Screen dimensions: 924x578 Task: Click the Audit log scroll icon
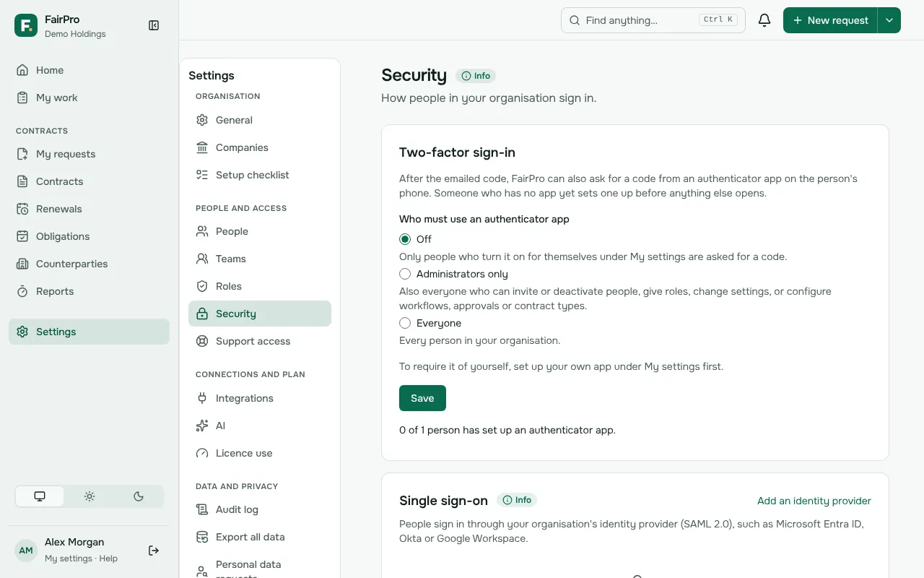[202, 509]
